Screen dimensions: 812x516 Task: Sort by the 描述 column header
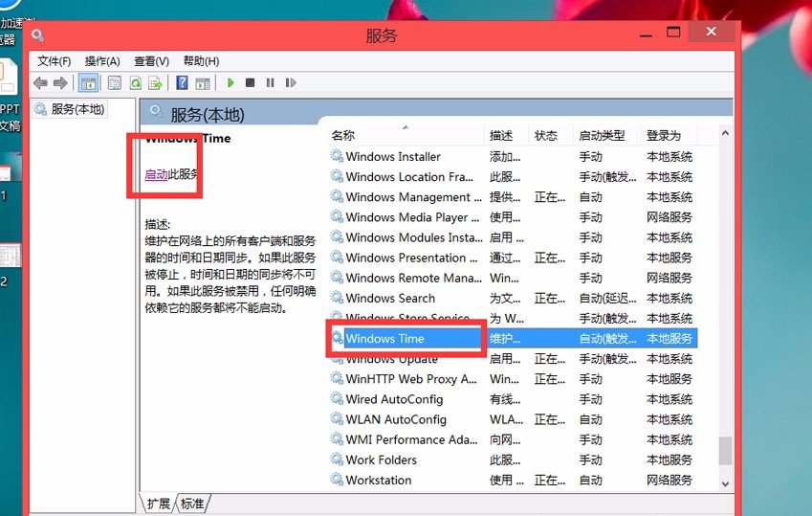[x=501, y=136]
